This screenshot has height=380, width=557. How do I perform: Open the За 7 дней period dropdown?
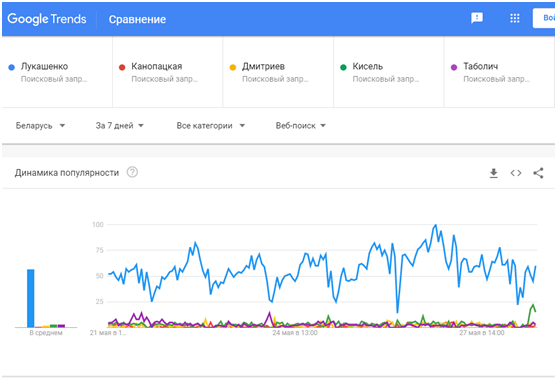tap(119, 125)
